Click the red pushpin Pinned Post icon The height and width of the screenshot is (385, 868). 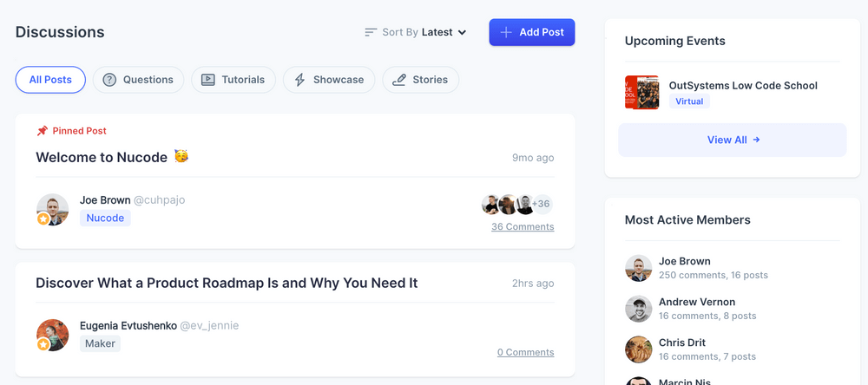point(42,131)
